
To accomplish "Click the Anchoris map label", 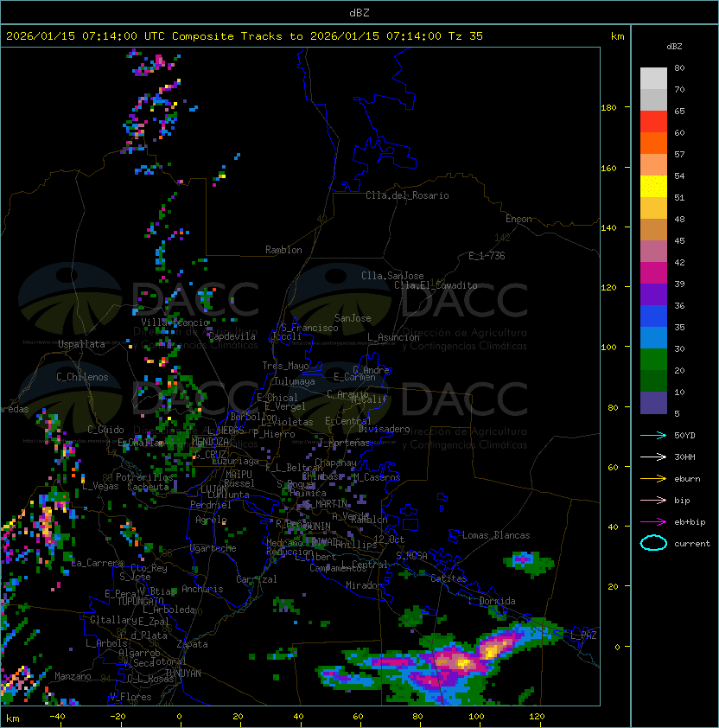I will (202, 589).
